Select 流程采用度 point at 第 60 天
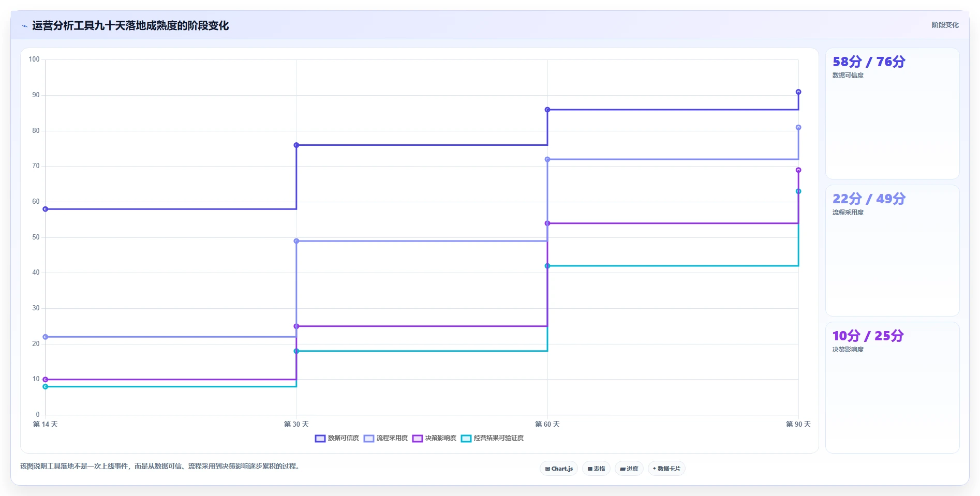Screen dimensions: 980x496 [x=547, y=159]
